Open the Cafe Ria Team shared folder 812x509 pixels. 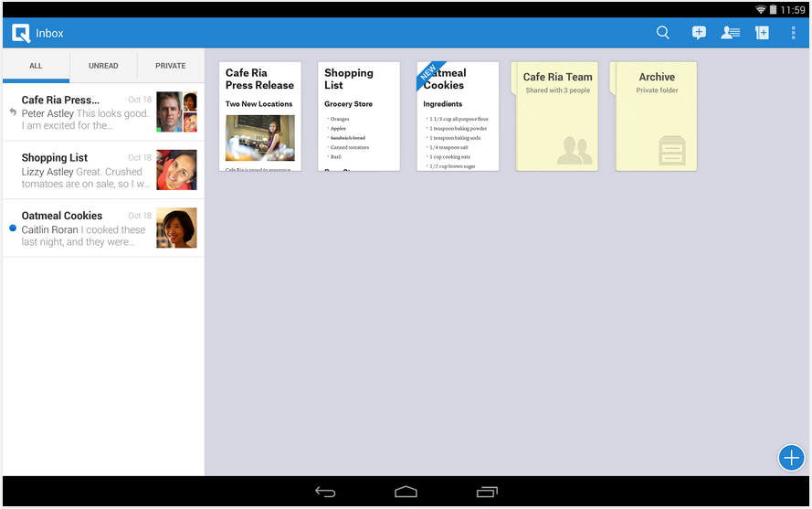pos(557,116)
